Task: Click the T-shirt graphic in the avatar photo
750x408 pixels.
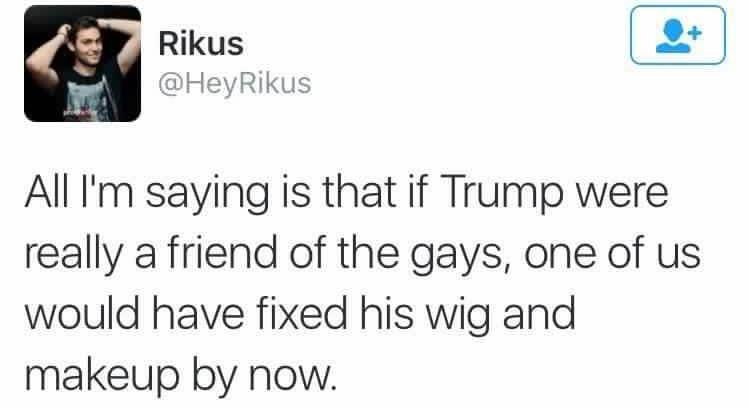Action: (88, 99)
